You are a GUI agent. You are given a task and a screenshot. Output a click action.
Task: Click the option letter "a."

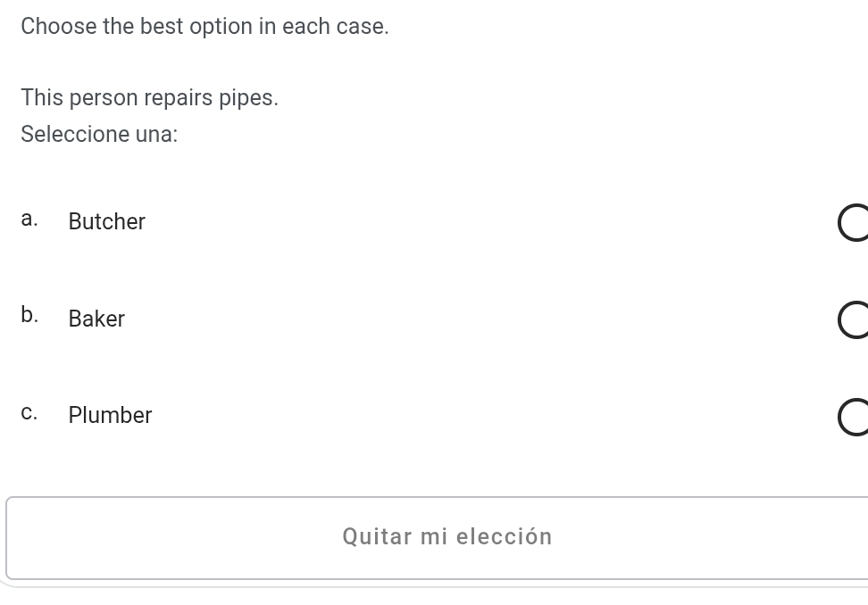(x=29, y=220)
